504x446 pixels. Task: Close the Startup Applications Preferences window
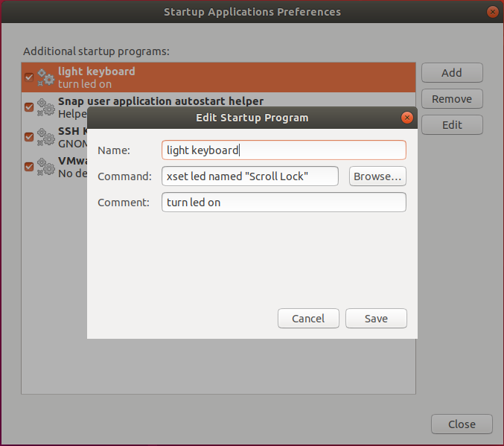(492, 12)
